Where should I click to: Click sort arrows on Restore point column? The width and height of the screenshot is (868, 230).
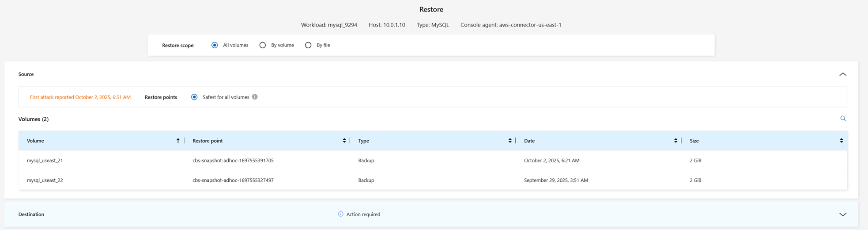point(344,141)
